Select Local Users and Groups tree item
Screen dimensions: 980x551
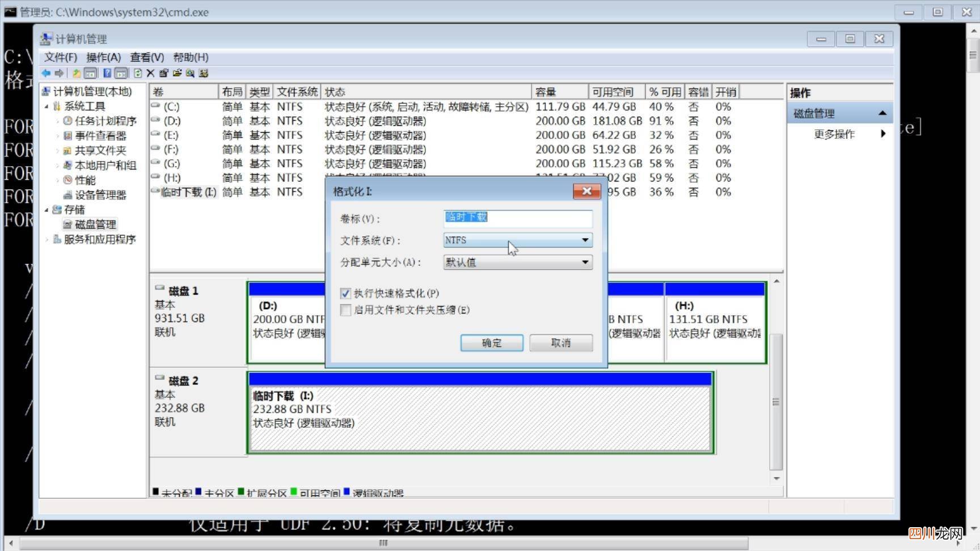tap(105, 165)
